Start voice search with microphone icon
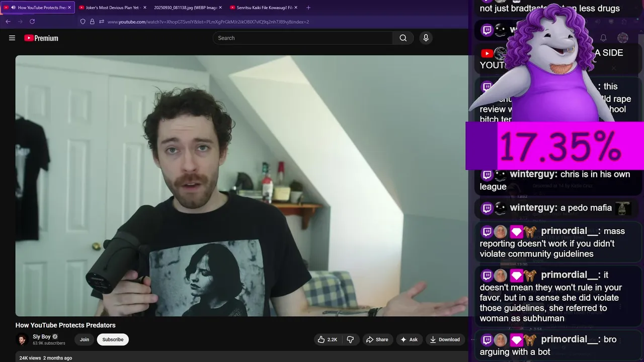The width and height of the screenshot is (644, 362). click(426, 38)
